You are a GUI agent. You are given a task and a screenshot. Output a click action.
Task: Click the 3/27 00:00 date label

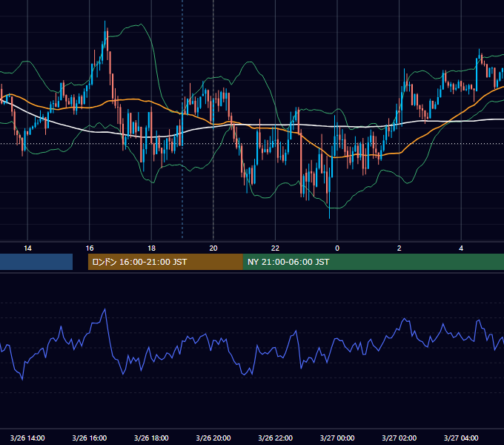(x=337, y=438)
